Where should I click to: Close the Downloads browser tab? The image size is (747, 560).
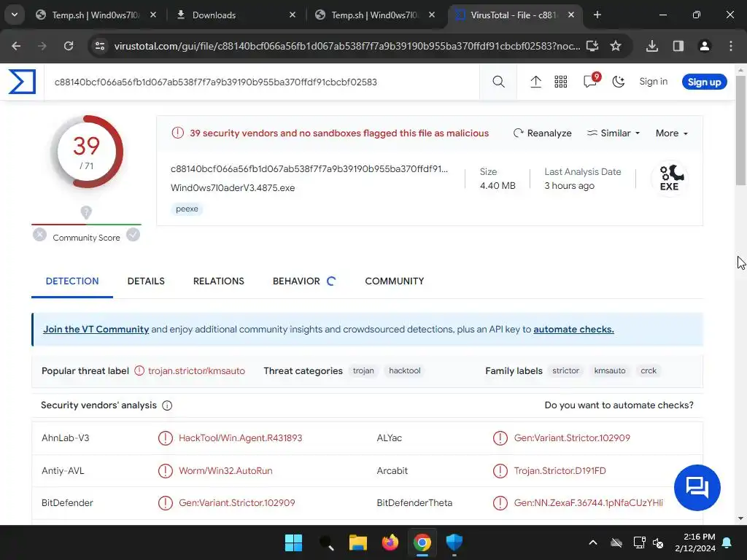293,15
